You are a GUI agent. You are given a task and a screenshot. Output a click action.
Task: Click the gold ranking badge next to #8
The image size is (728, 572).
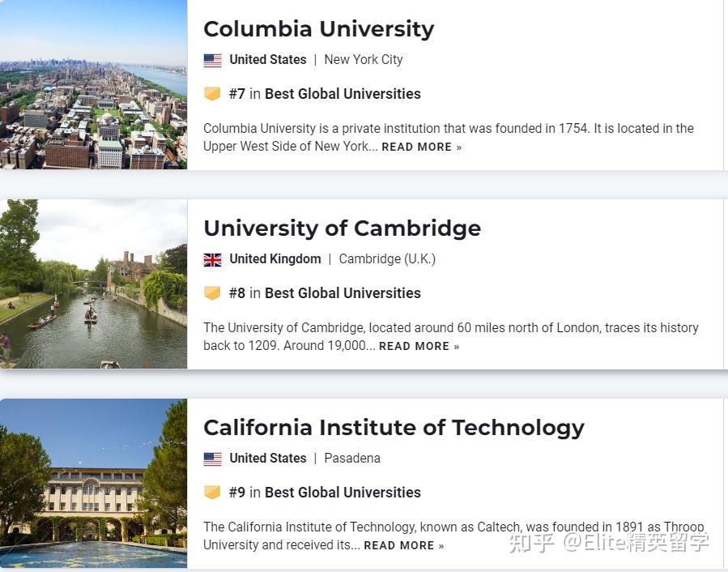pyautogui.click(x=212, y=292)
